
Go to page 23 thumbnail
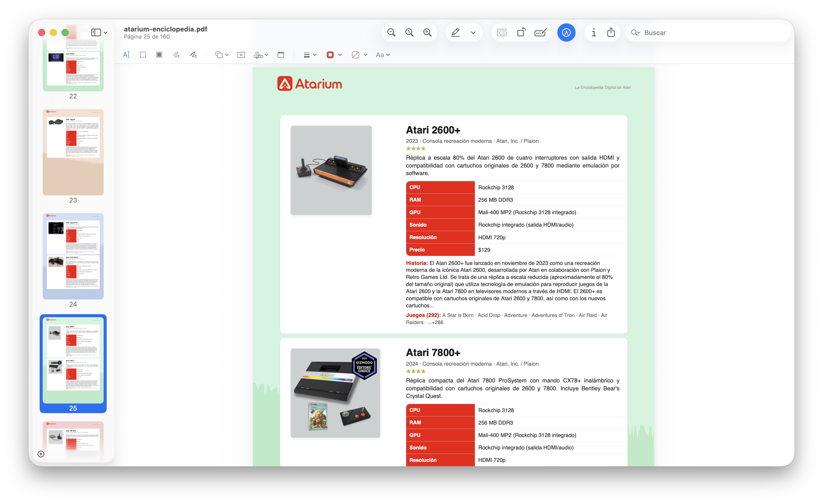coord(73,152)
